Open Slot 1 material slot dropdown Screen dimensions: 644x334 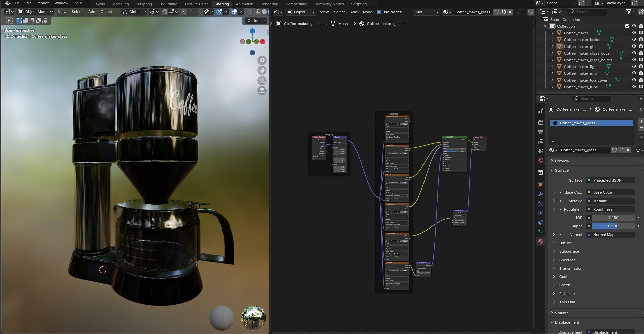click(427, 12)
